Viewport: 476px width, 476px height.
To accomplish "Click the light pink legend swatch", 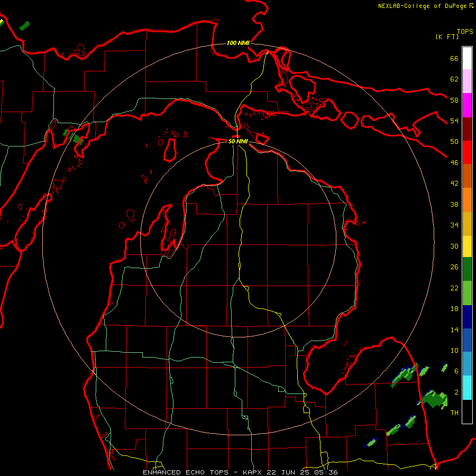I will (467, 81).
